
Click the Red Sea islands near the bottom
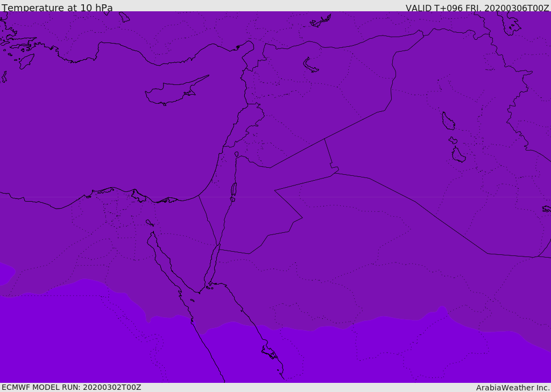(x=270, y=353)
